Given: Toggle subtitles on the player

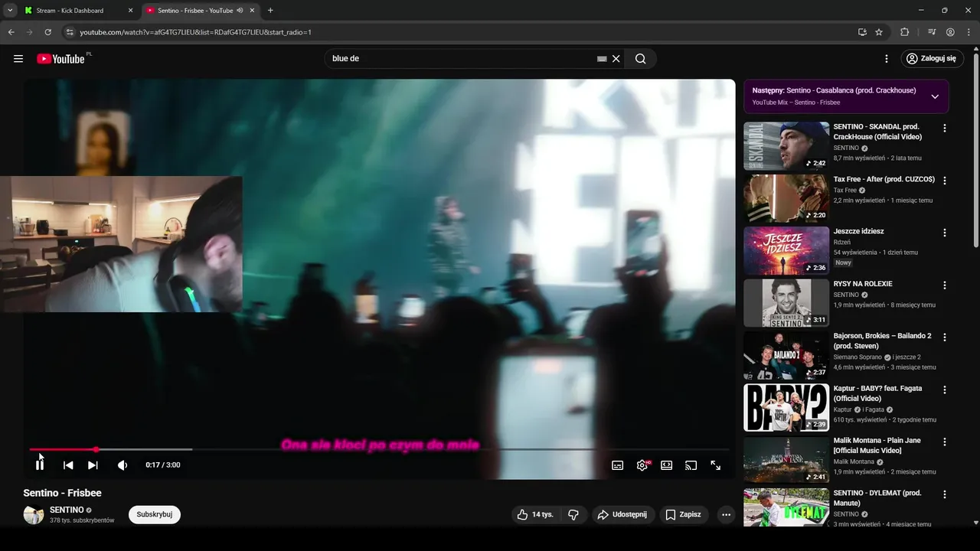Looking at the screenshot, I should (618, 465).
